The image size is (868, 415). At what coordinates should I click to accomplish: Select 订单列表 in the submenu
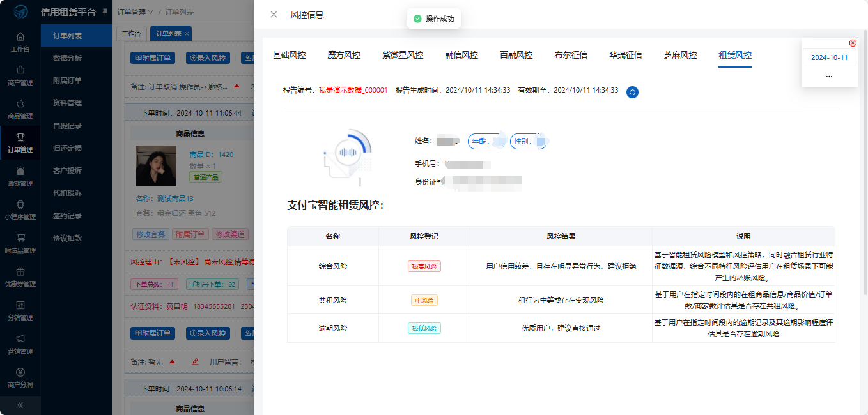click(77, 36)
